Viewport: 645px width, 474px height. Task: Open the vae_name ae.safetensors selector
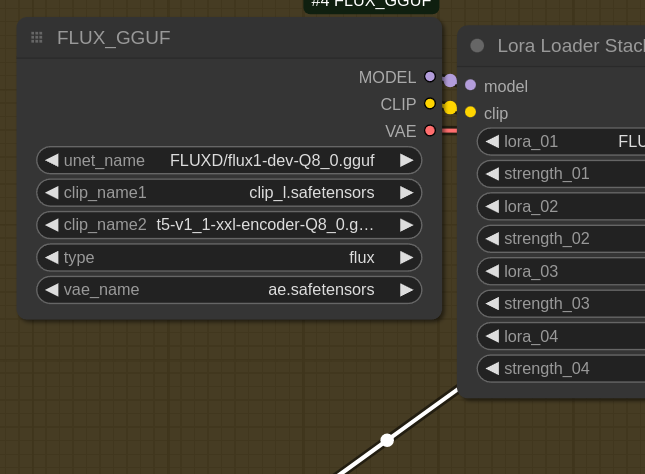229,290
